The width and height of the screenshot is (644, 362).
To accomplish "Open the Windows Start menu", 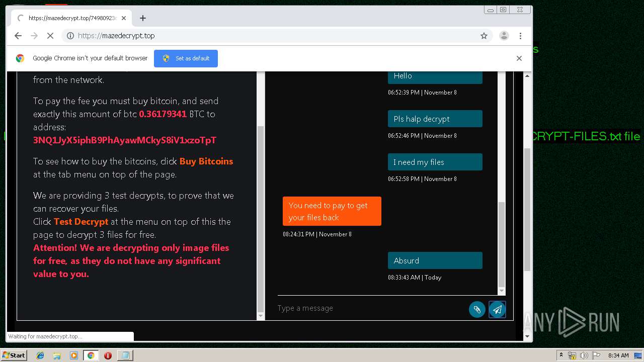I will coord(14,355).
